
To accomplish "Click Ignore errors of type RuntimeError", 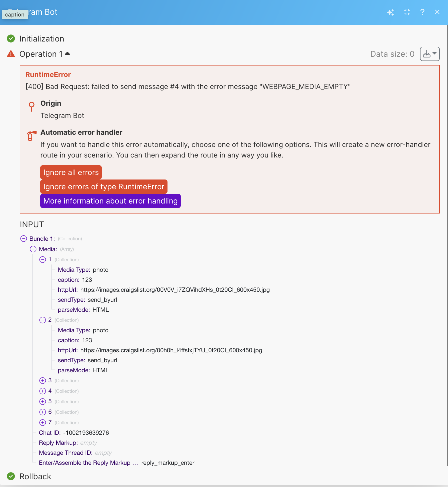I will 104,186.
